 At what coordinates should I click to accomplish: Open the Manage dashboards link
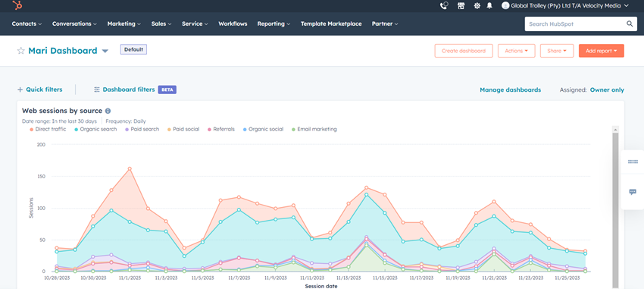pyautogui.click(x=510, y=90)
